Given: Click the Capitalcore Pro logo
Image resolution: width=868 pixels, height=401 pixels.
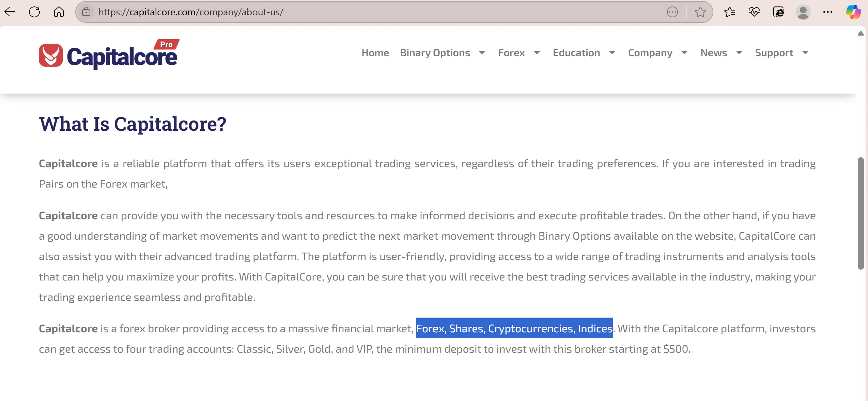Looking at the screenshot, I should (x=109, y=54).
